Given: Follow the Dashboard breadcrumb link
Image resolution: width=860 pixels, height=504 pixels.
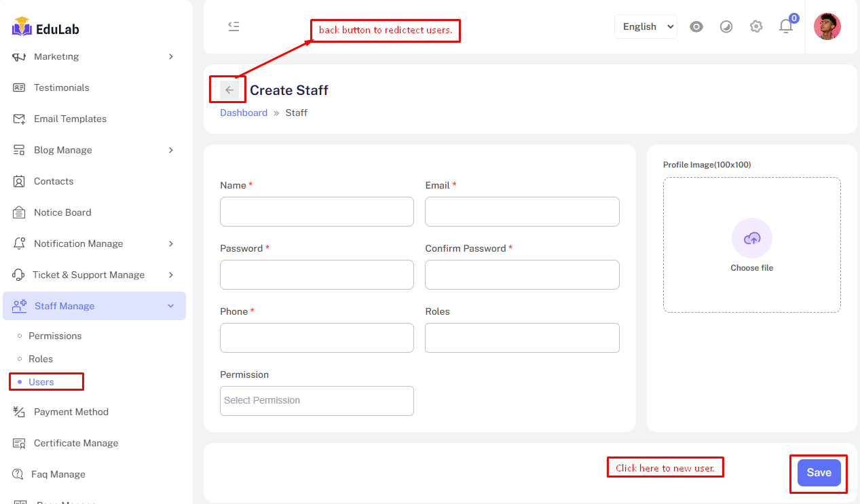Looking at the screenshot, I should coord(244,113).
